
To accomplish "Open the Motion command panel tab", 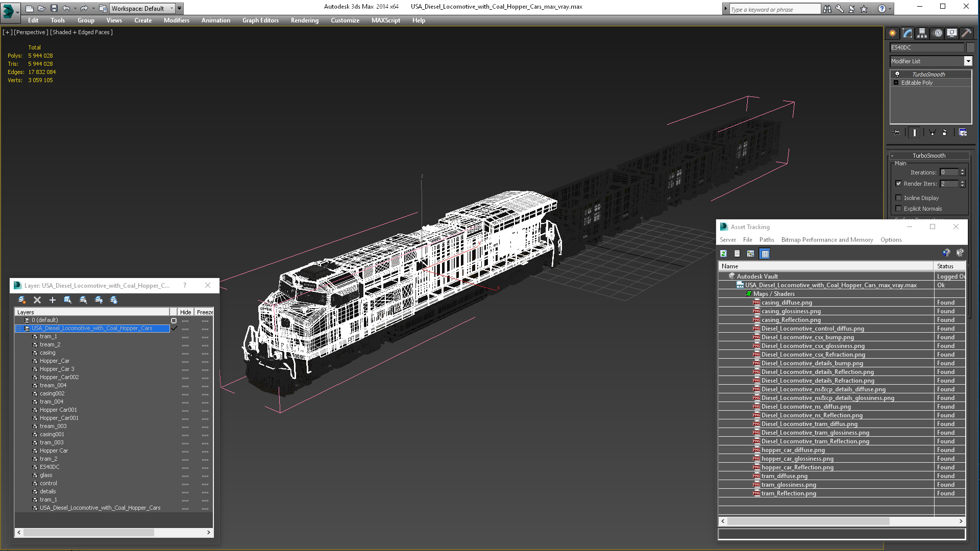I will point(938,33).
